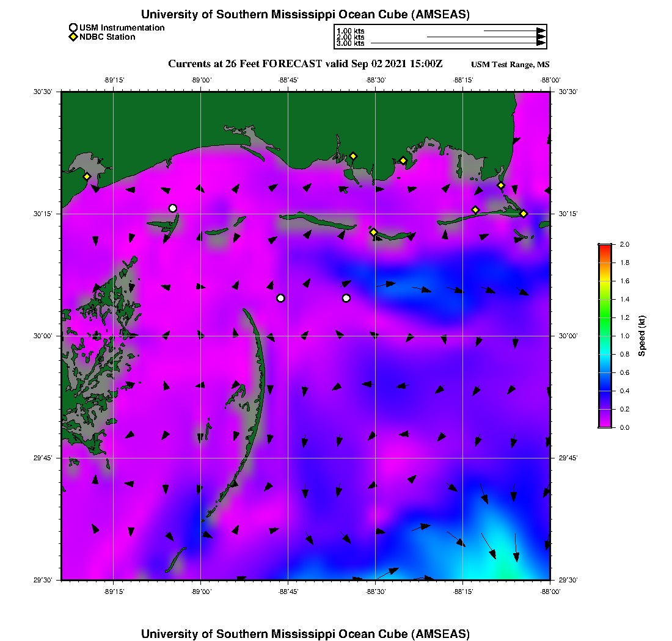Screen dimensions: 672x641
Task: Click the red top of the speed color bar
Action: click(x=605, y=247)
